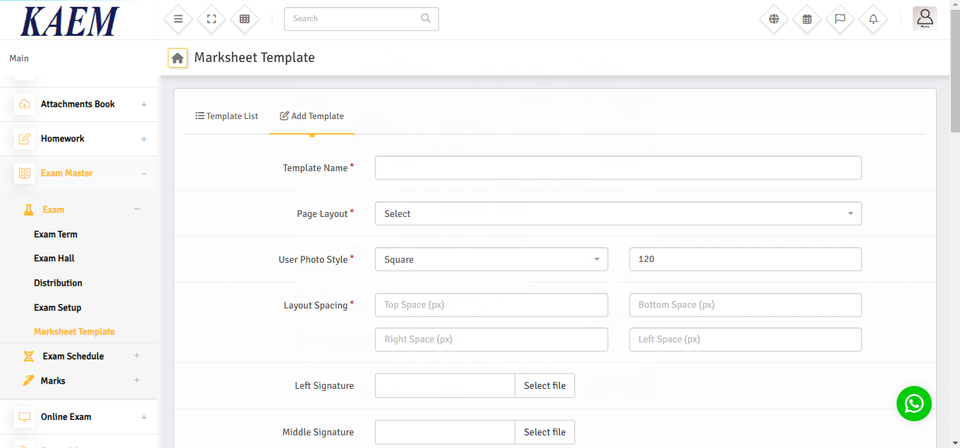Viewport: 960px width, 448px height.
Task: Click Select file for Left Signature
Action: pos(544,386)
